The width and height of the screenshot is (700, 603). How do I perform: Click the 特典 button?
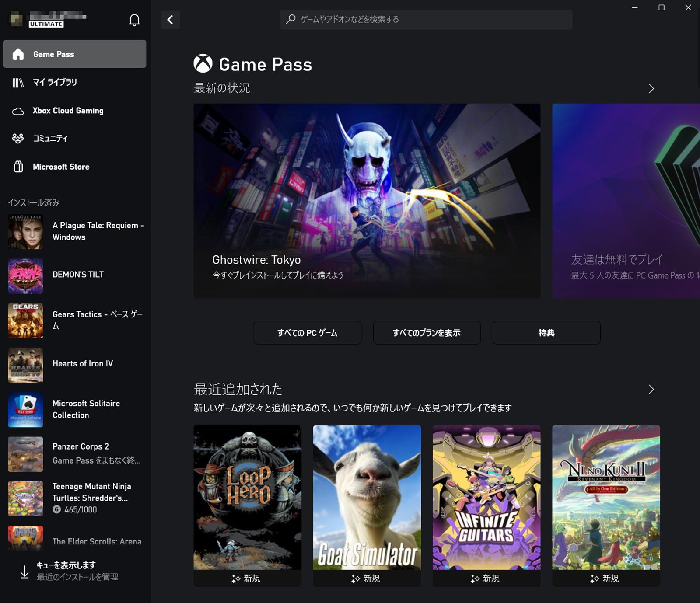546,333
